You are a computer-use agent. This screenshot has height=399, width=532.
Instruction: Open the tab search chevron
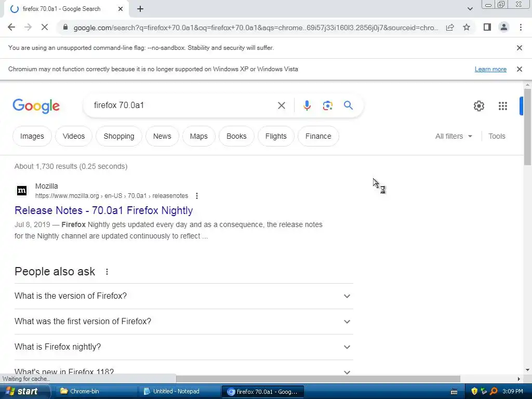[x=470, y=9]
